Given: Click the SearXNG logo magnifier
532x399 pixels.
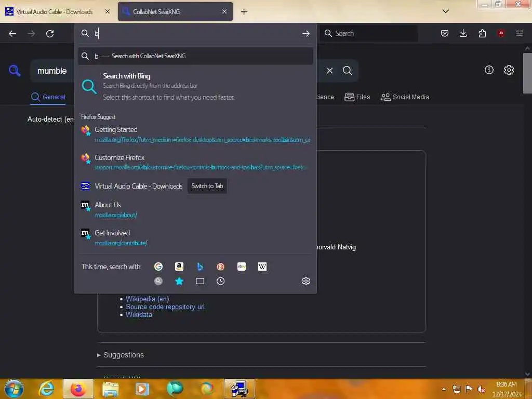Looking at the screenshot, I should coord(14,71).
